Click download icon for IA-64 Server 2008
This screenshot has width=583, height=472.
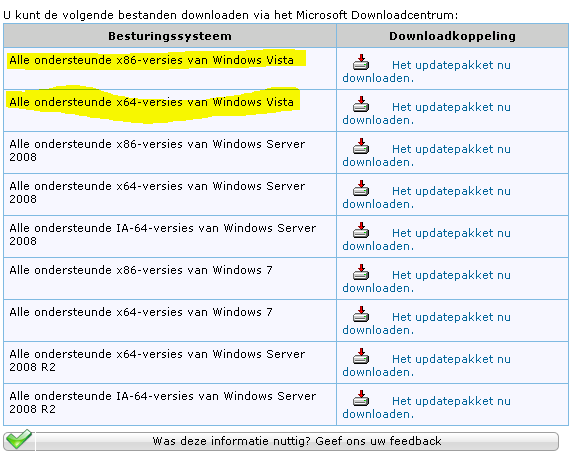pyautogui.click(x=361, y=230)
